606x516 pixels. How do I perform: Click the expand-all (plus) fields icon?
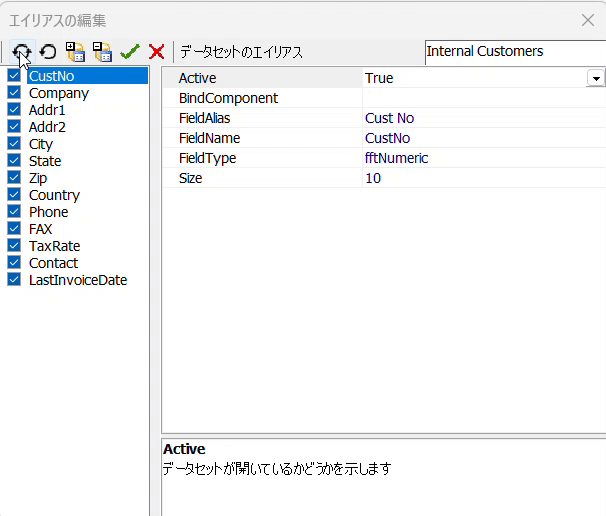75,51
